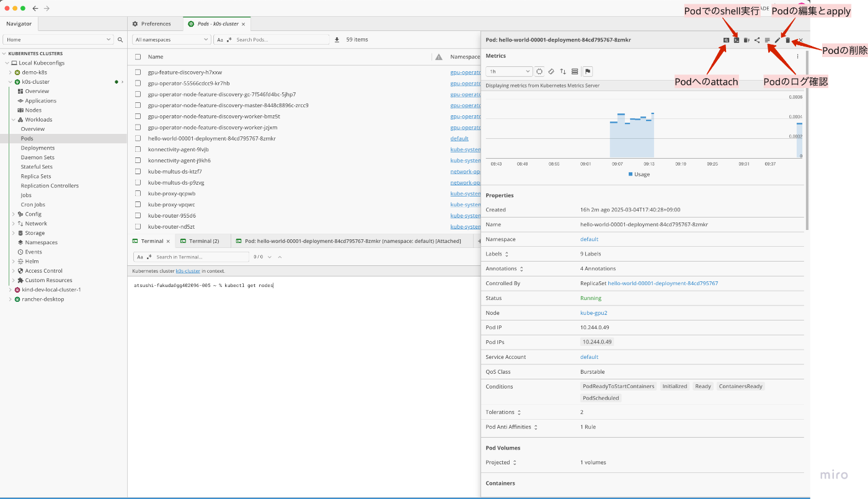Expand the Network tree section
Image resolution: width=868 pixels, height=499 pixels.
(14, 223)
